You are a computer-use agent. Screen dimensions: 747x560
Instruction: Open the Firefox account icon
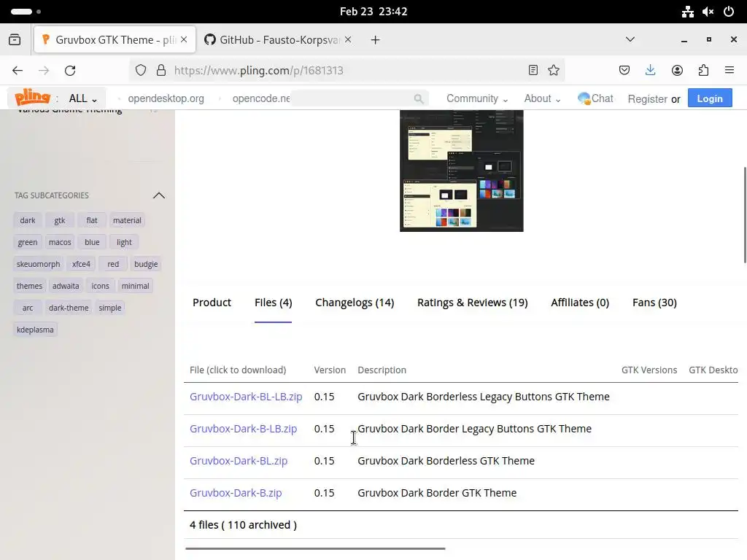(x=677, y=71)
